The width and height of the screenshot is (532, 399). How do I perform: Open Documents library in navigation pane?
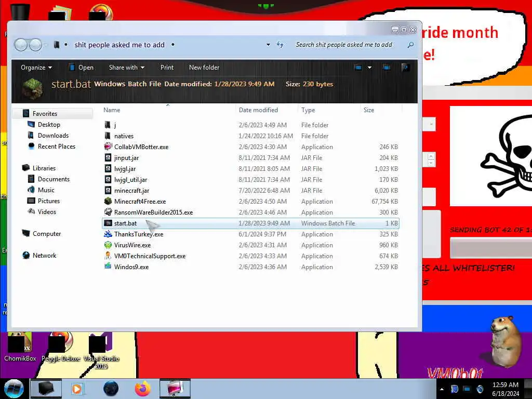[x=54, y=179]
